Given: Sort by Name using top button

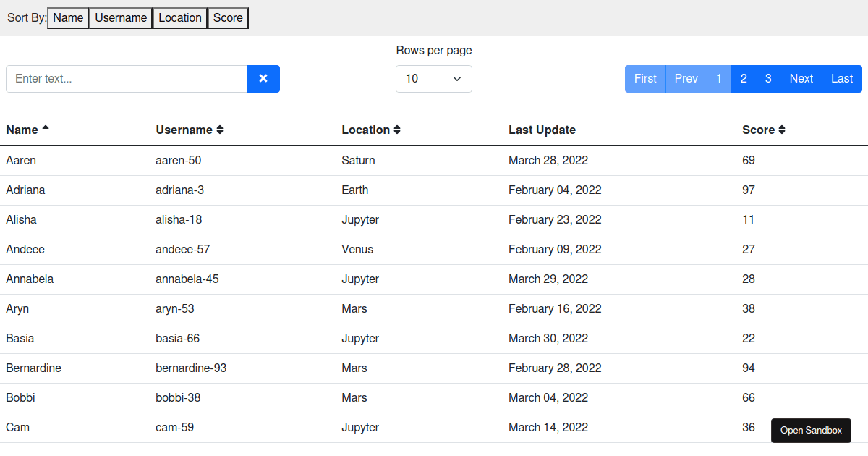Looking at the screenshot, I should tap(68, 18).
